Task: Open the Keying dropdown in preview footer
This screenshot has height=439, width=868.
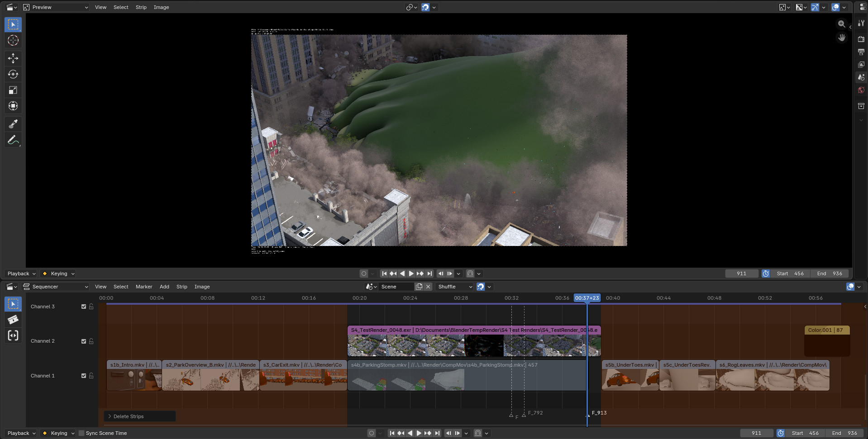Action: pos(58,274)
